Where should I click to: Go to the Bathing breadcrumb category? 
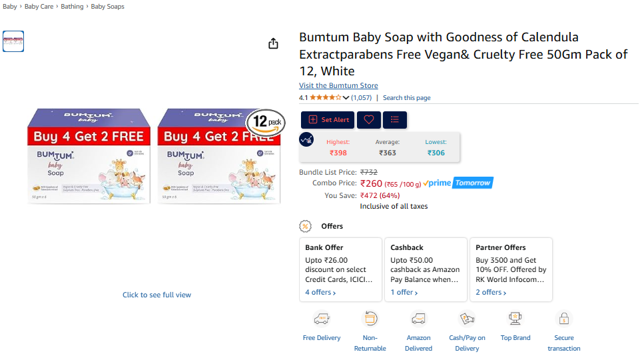click(73, 7)
